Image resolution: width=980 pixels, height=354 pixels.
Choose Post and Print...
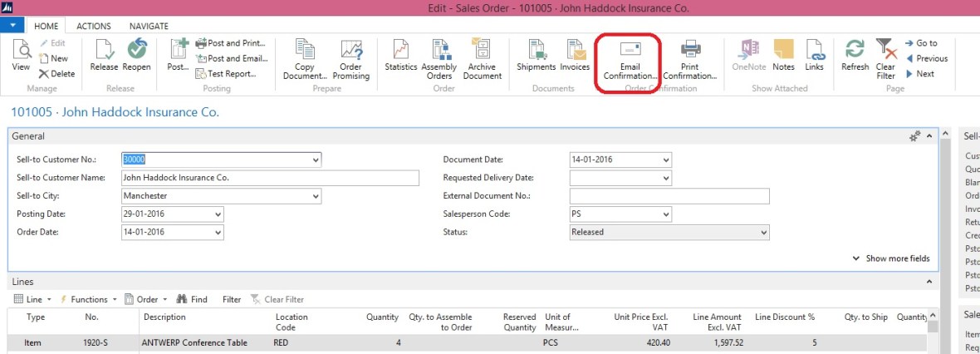point(231,43)
